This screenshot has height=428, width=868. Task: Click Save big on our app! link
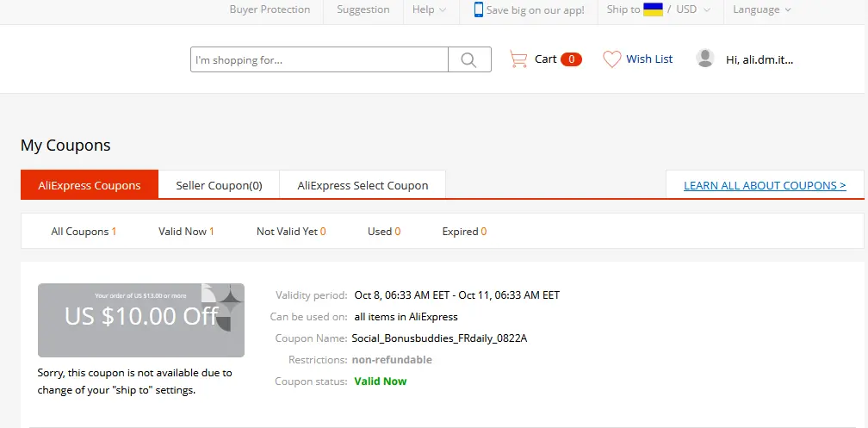536,10
